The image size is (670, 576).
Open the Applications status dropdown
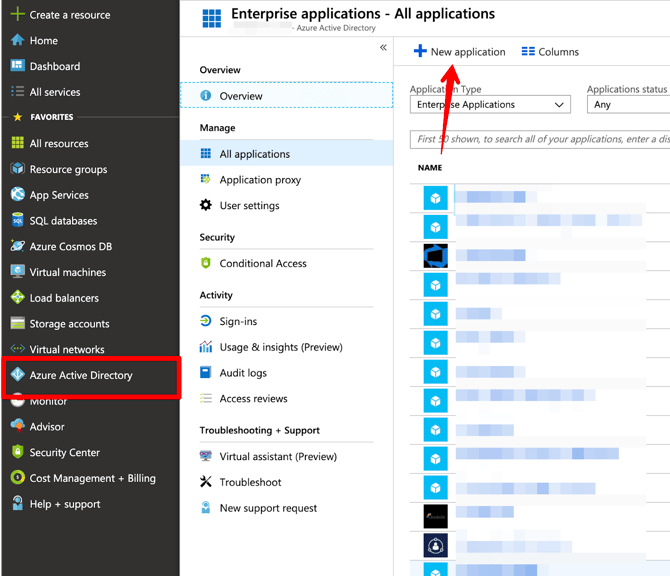pyautogui.click(x=628, y=105)
